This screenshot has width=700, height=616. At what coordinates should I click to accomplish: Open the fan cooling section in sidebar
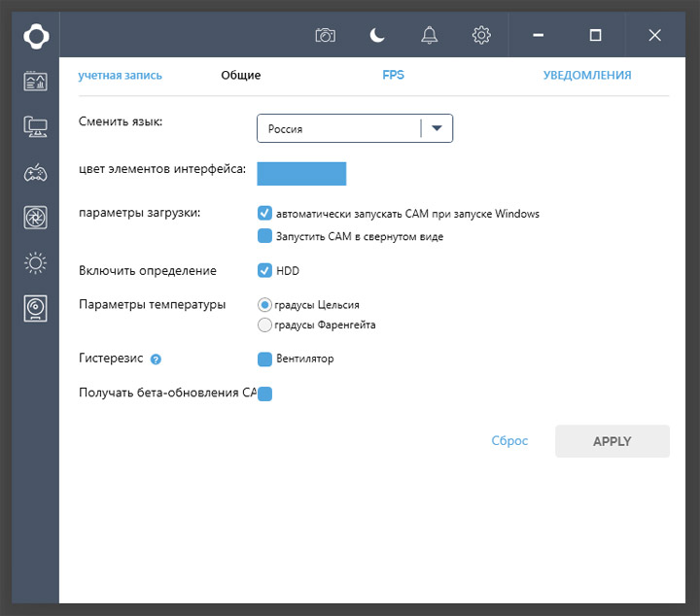click(x=36, y=218)
